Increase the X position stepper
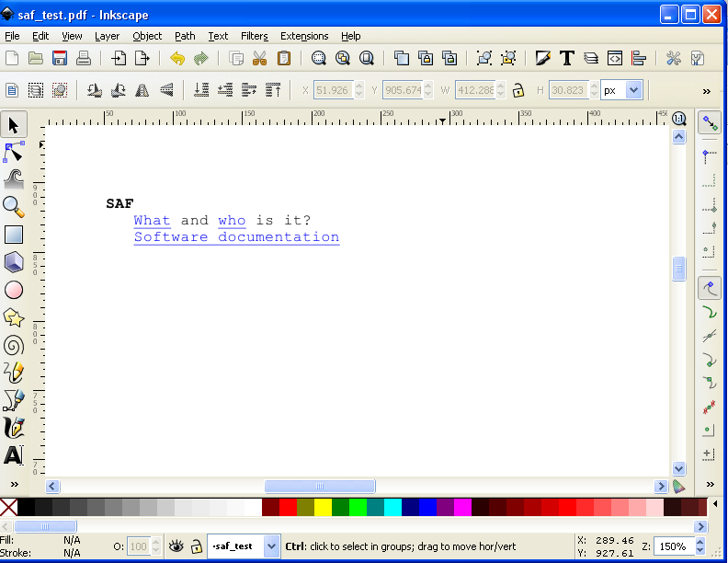The width and height of the screenshot is (728, 563). click(358, 86)
